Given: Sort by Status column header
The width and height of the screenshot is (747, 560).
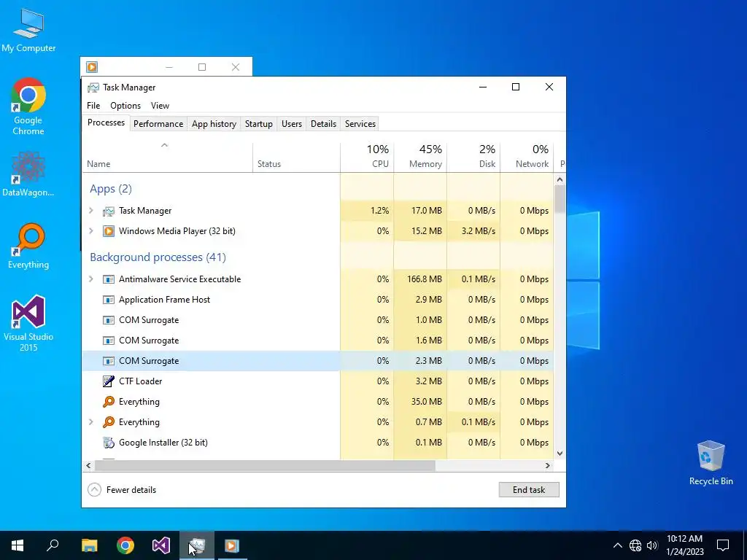Looking at the screenshot, I should [x=296, y=157].
